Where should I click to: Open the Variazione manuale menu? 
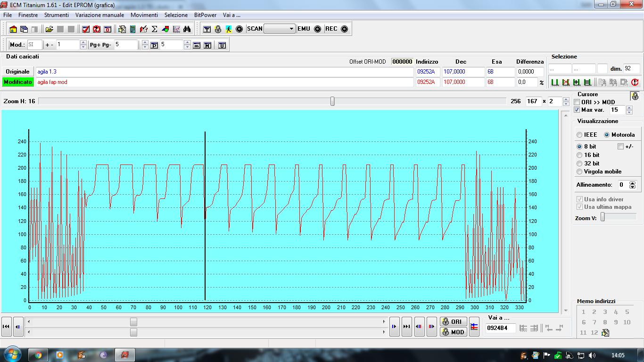point(100,15)
